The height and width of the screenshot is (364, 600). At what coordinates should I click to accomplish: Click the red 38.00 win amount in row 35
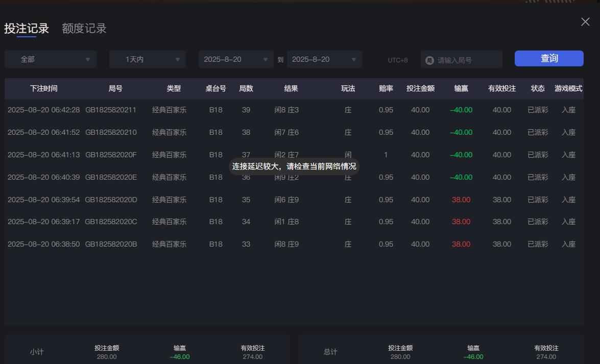[x=460, y=200]
